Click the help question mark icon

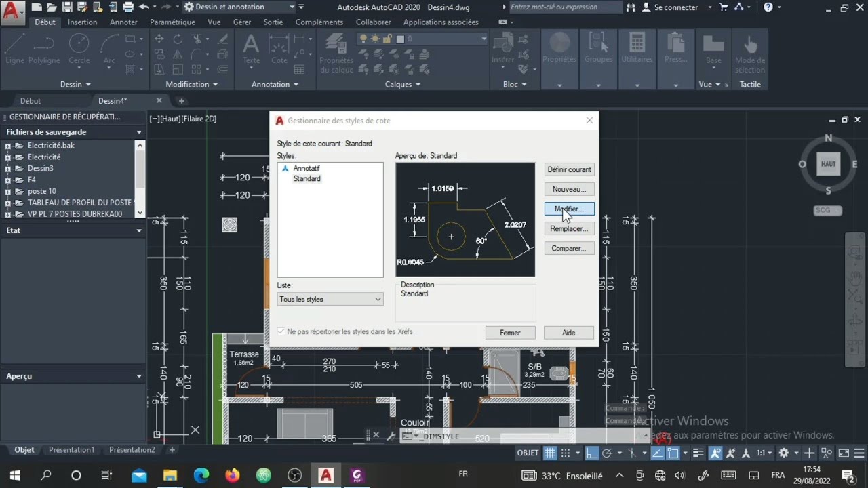[x=768, y=7]
